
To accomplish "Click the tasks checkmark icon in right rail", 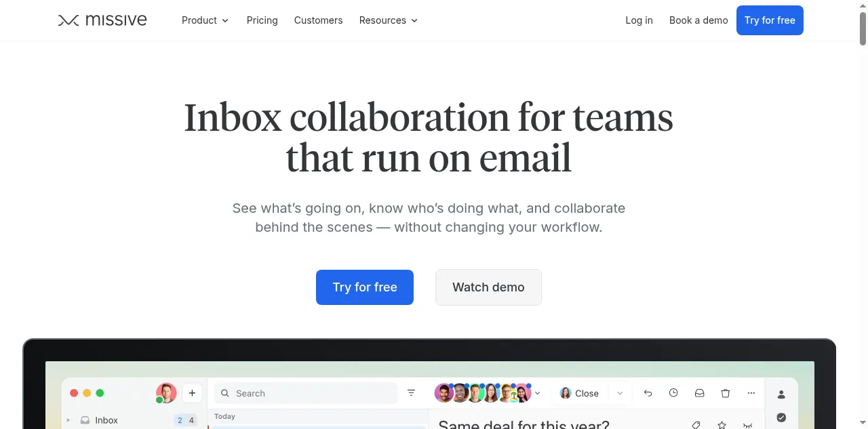I will coord(781,417).
